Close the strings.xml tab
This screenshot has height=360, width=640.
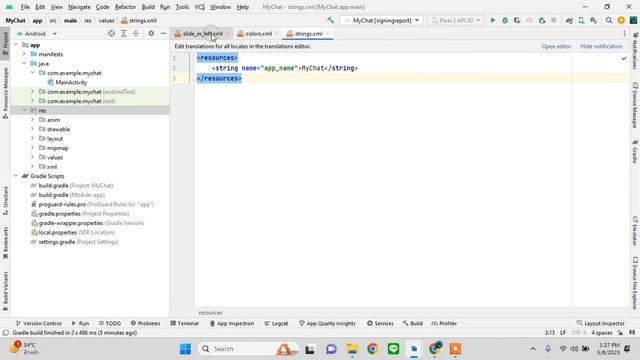(x=328, y=33)
